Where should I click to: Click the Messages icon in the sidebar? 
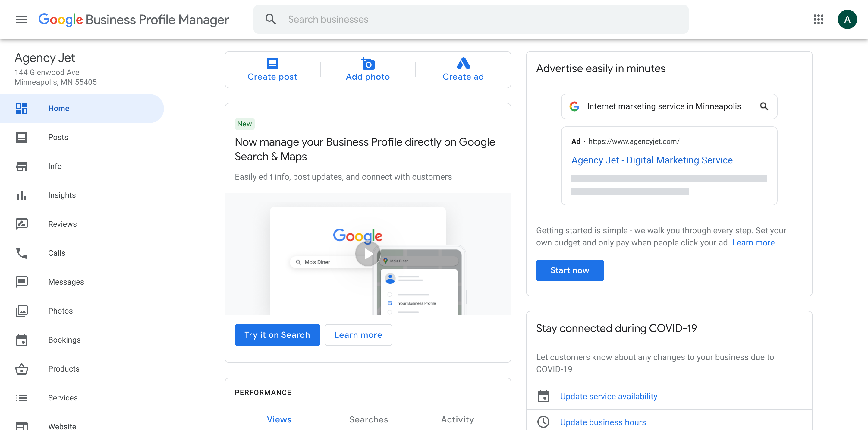click(22, 282)
